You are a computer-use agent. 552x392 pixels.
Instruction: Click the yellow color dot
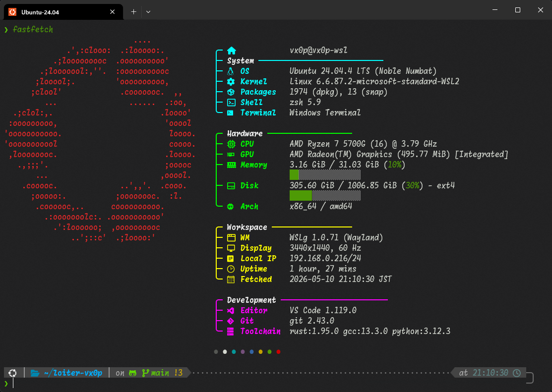coord(260,352)
